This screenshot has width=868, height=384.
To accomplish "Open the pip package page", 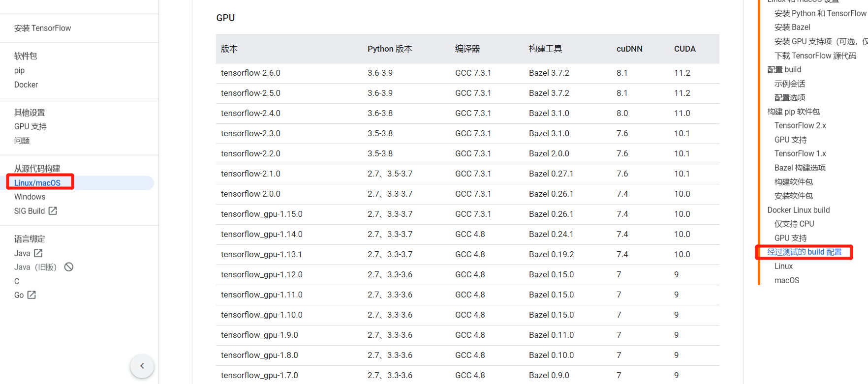I will (19, 70).
